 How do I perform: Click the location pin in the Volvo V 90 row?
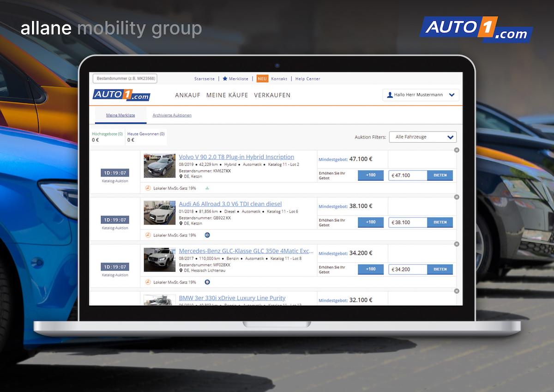click(x=181, y=176)
